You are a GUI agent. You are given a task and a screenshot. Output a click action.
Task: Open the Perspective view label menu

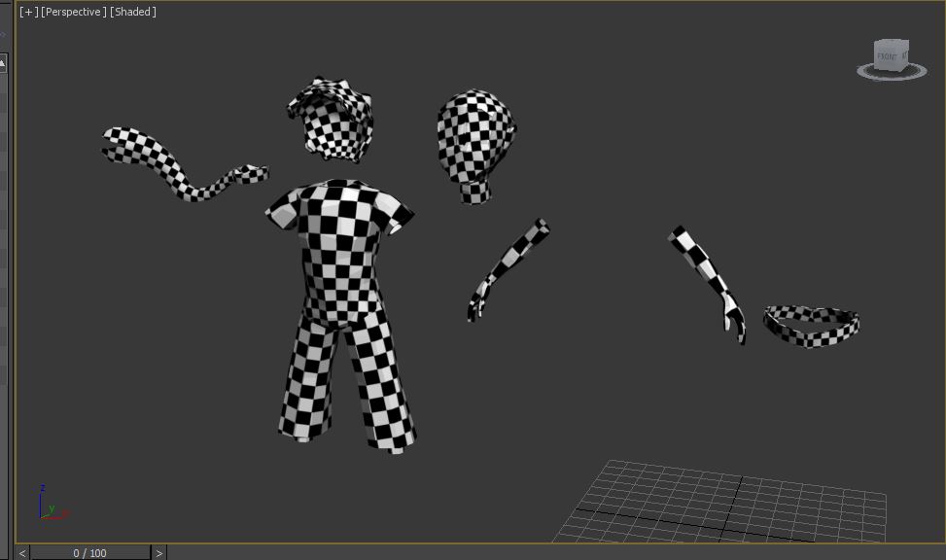(74, 12)
